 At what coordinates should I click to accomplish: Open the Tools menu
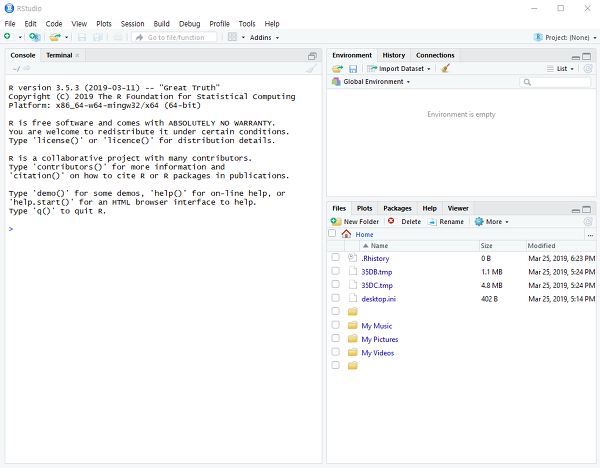(x=247, y=24)
